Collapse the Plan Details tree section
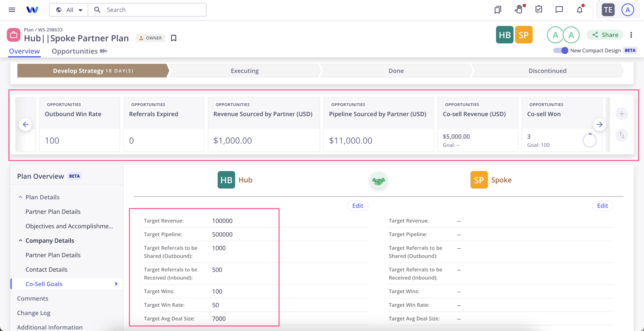 20,197
